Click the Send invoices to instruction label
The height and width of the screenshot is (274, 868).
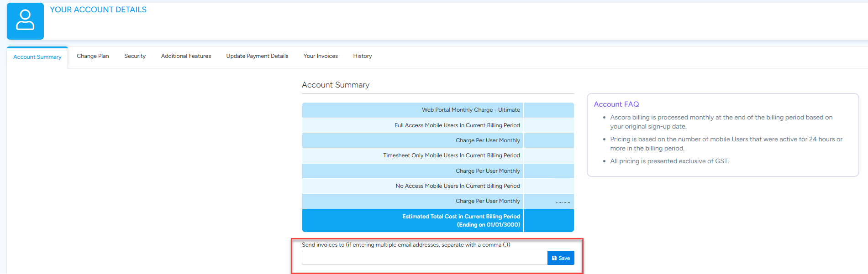[406, 245]
